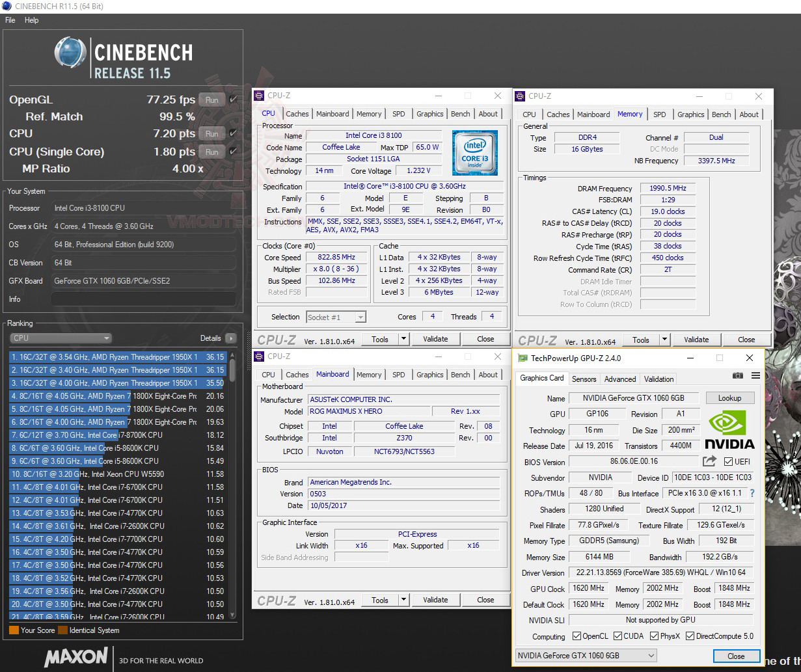Toggle the CPU test checkbox
801x672 pixels.
pos(233,133)
